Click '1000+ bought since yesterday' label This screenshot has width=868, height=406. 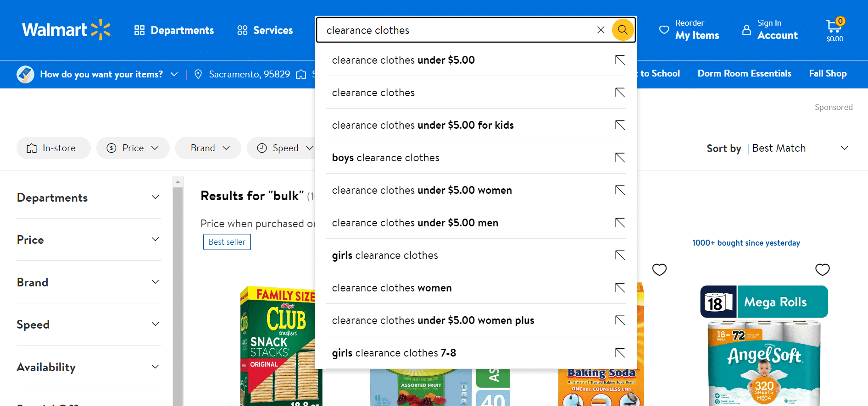point(746,243)
